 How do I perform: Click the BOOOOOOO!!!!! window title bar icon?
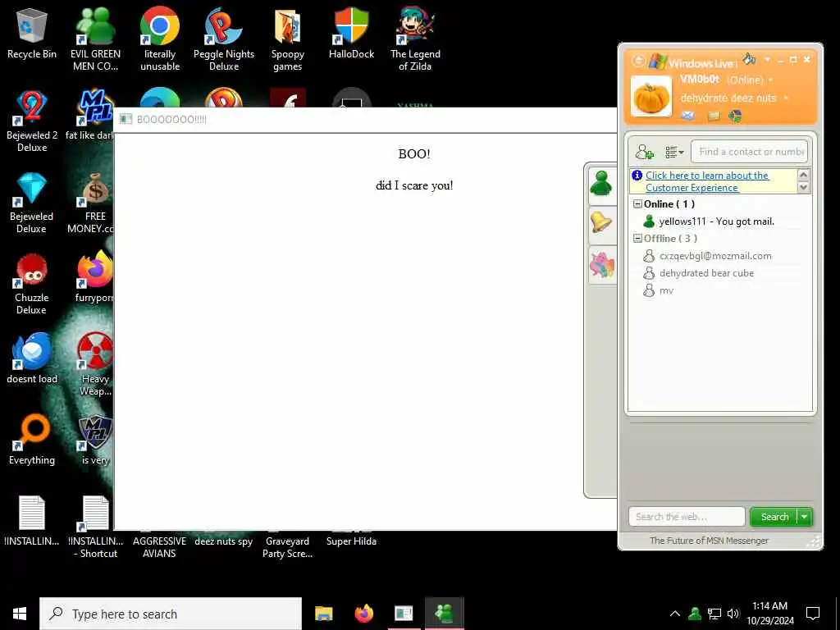[x=126, y=119]
